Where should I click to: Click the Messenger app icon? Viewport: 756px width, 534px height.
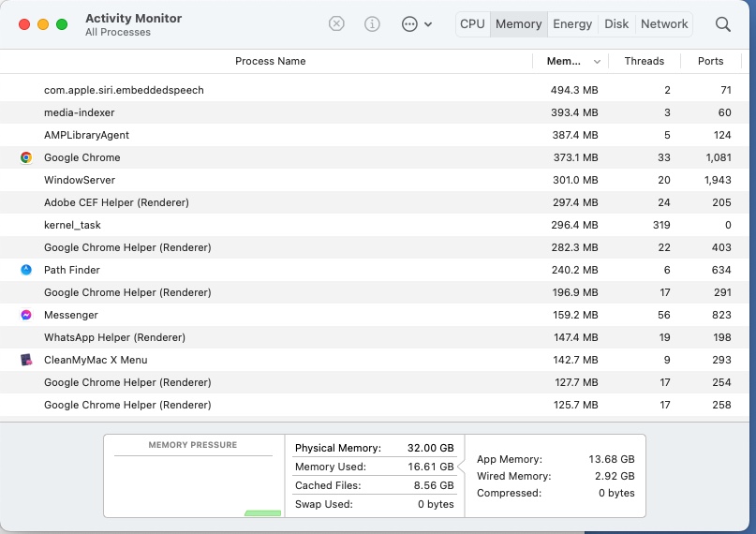pos(26,315)
